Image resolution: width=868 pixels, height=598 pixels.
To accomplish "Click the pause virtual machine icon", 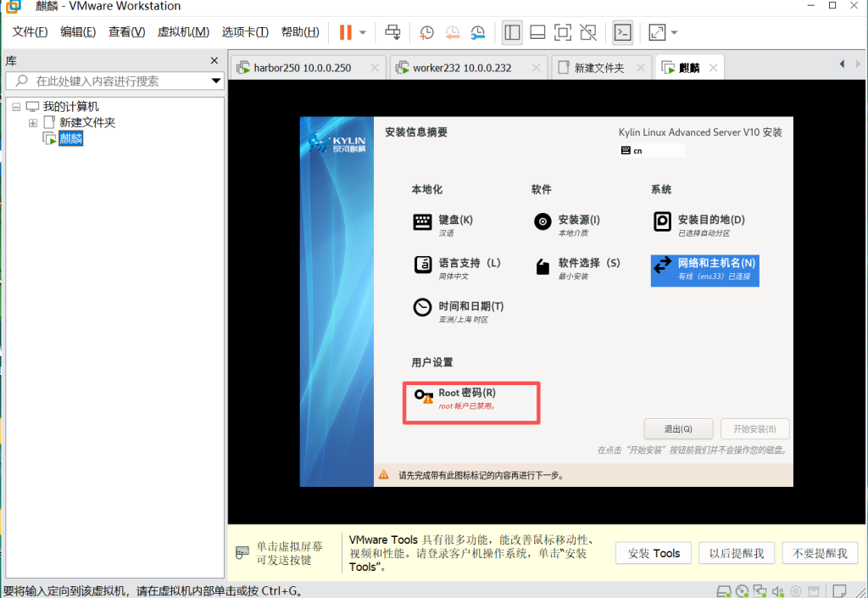I will pyautogui.click(x=345, y=32).
